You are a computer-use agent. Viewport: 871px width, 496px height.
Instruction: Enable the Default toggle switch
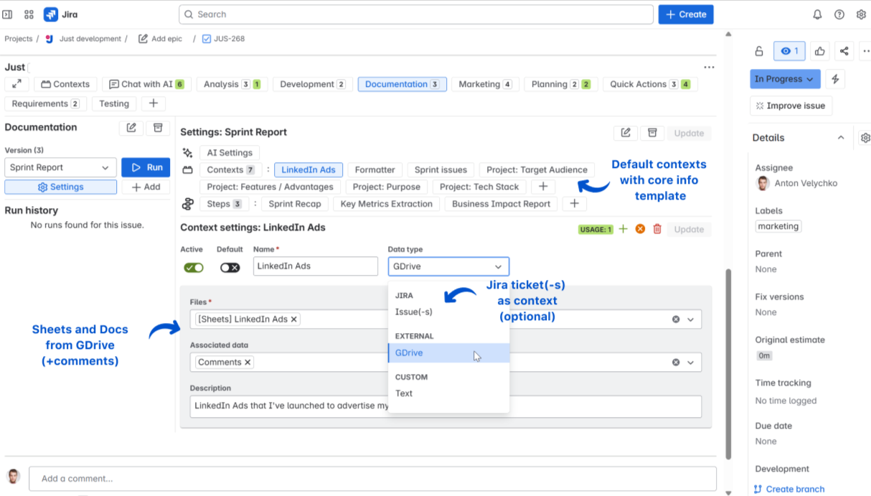click(x=230, y=267)
